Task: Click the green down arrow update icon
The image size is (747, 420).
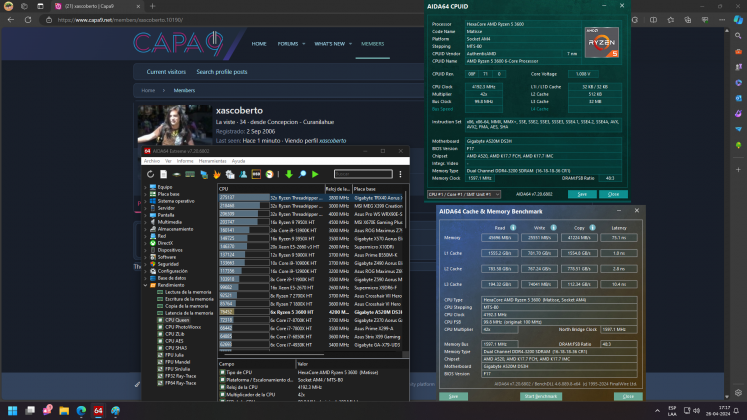Action: click(289, 174)
